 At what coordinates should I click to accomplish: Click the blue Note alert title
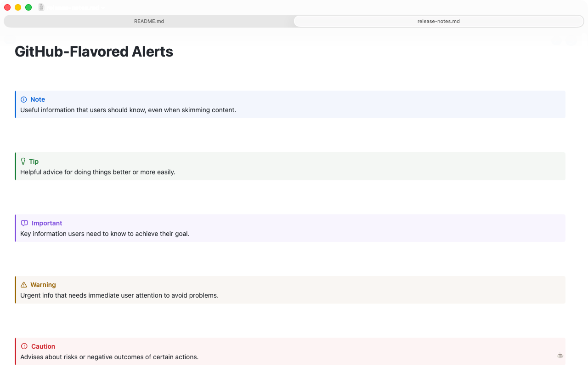pyautogui.click(x=38, y=99)
